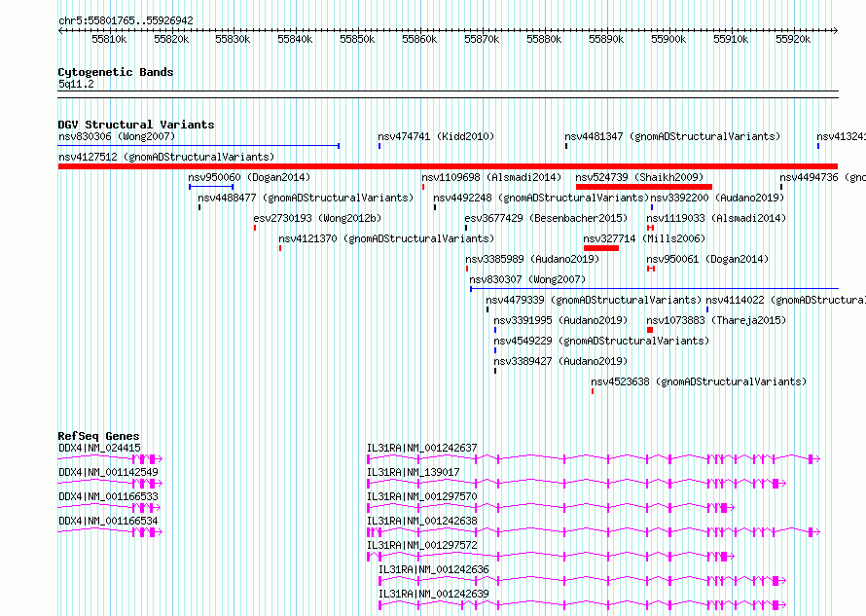The image size is (866, 616).
Task: Open nsv1119033 (Alsmadi2014) variant
Action: [716, 218]
